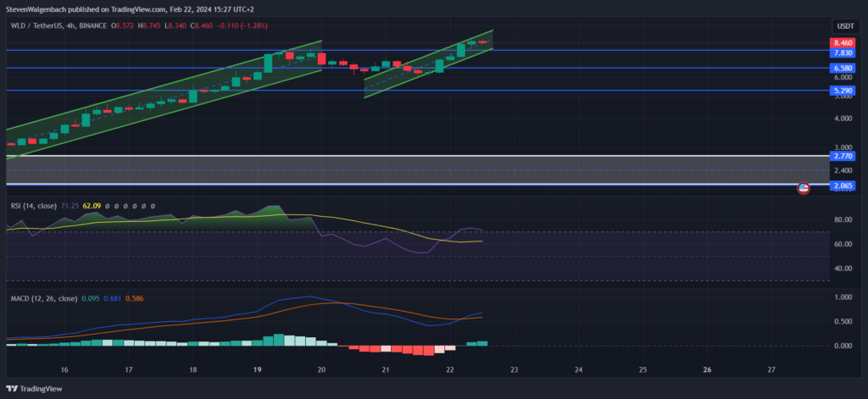Image resolution: width=868 pixels, height=399 pixels.
Task: Click the 2.770 zone upper price label
Action: click(843, 156)
